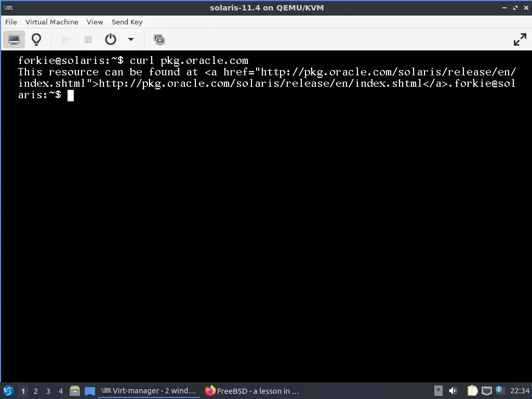Click inside the Solaris terminal console
Viewport: 532px width, 399px height.
[x=267, y=216]
